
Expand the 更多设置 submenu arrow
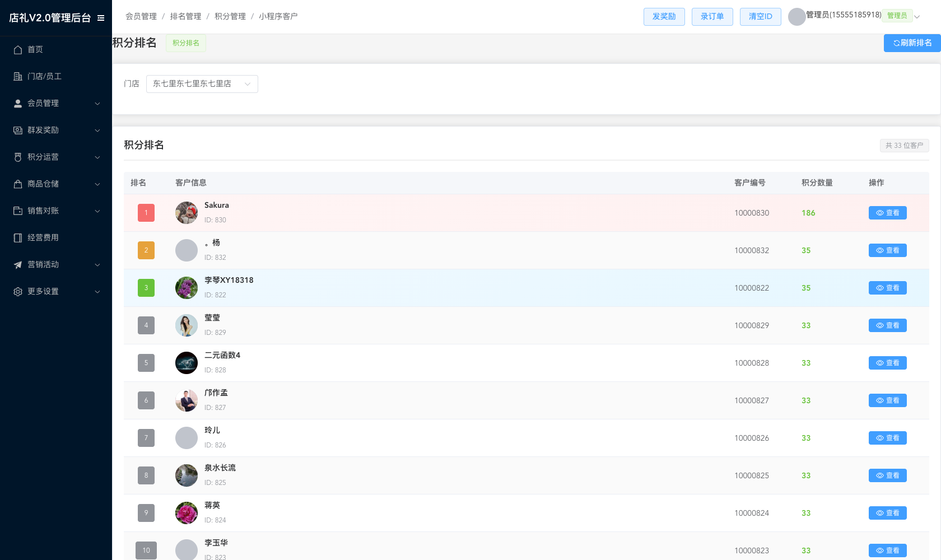97,292
